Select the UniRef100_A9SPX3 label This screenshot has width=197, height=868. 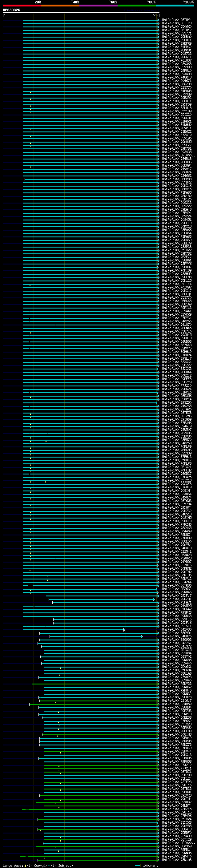point(177,612)
